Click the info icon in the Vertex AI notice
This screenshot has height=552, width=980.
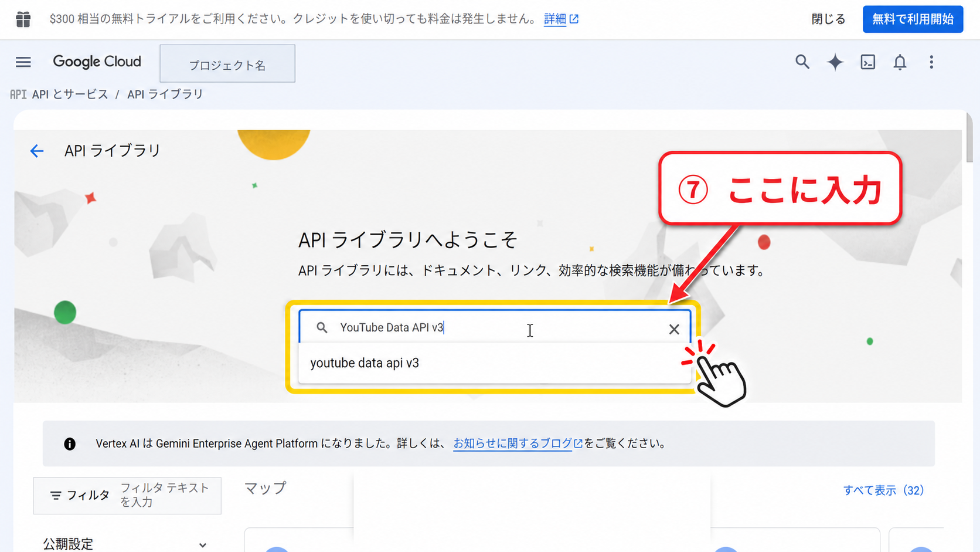(x=70, y=443)
